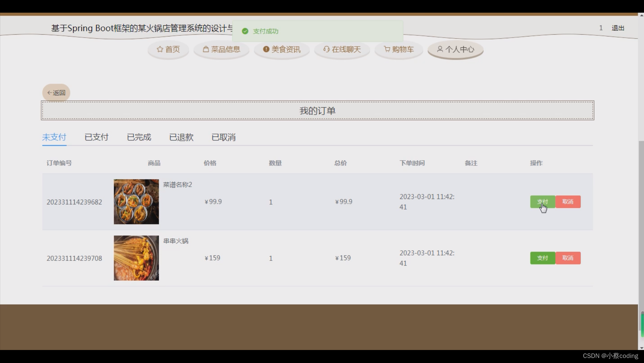Screen dimensions: 644x363
Task: Open 首页 navigation item
Action: point(168,49)
